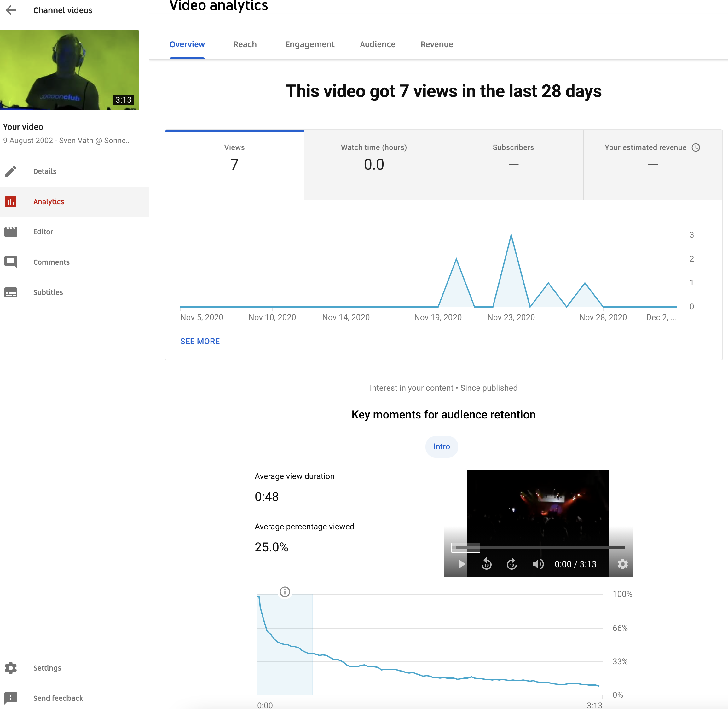Open the preview player settings gear
Screen dimensions: 728x709
click(x=622, y=564)
